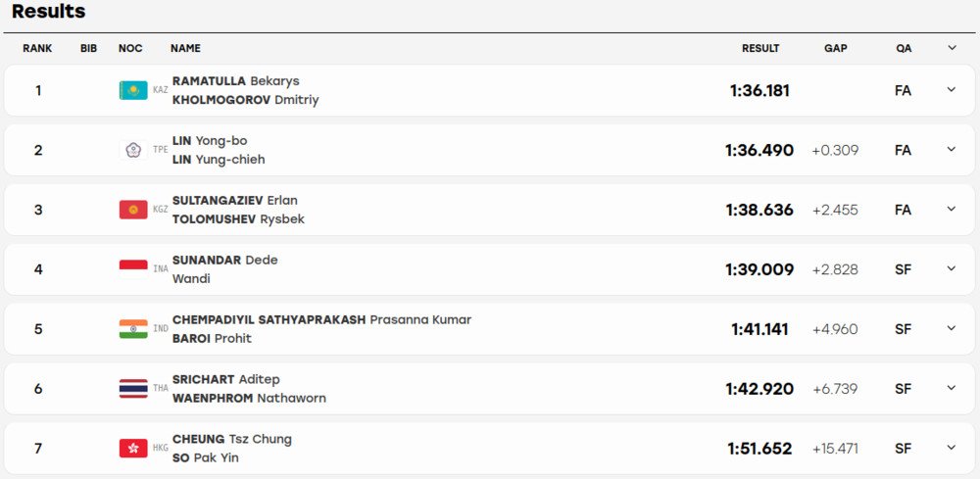The image size is (980, 479).
Task: Expand the SRICHART Aditep row chevron
Action: click(952, 388)
